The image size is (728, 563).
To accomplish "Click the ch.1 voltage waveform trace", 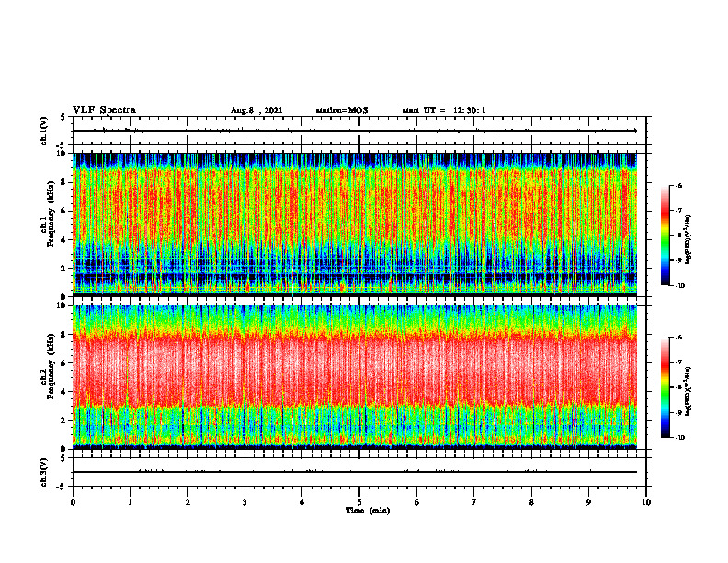I will [355, 131].
